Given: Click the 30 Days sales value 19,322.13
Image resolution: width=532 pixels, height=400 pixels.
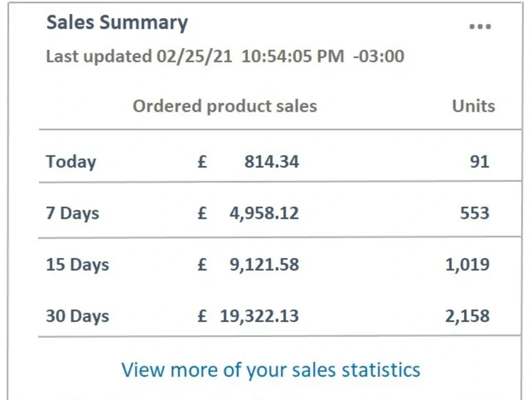Looking at the screenshot, I should click(259, 316).
